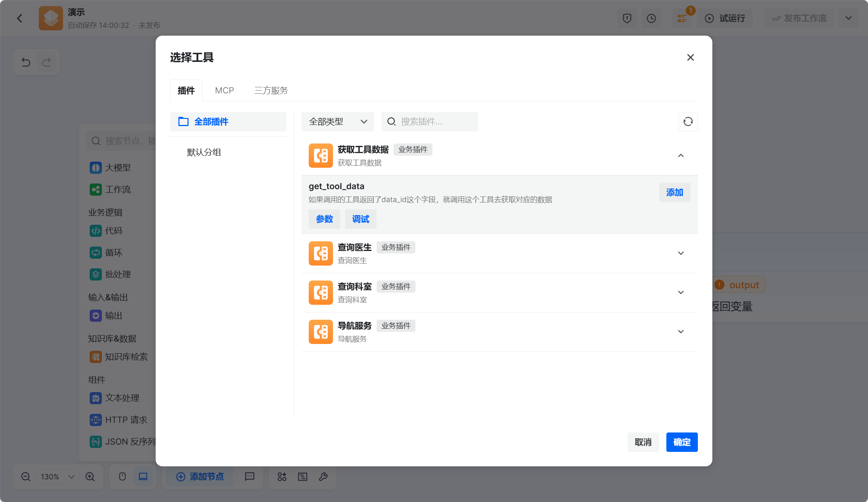Select 默认分组 group

pyautogui.click(x=204, y=152)
